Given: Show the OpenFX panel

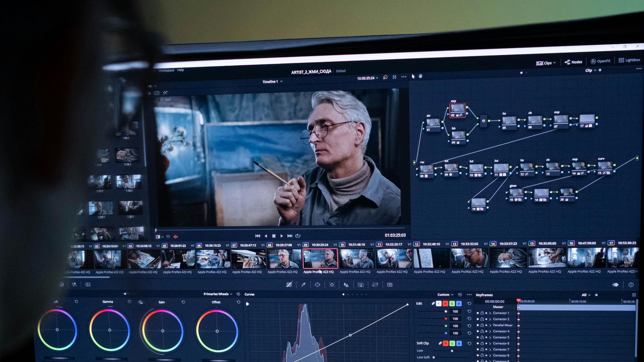Looking at the screenshot, I should [x=600, y=61].
